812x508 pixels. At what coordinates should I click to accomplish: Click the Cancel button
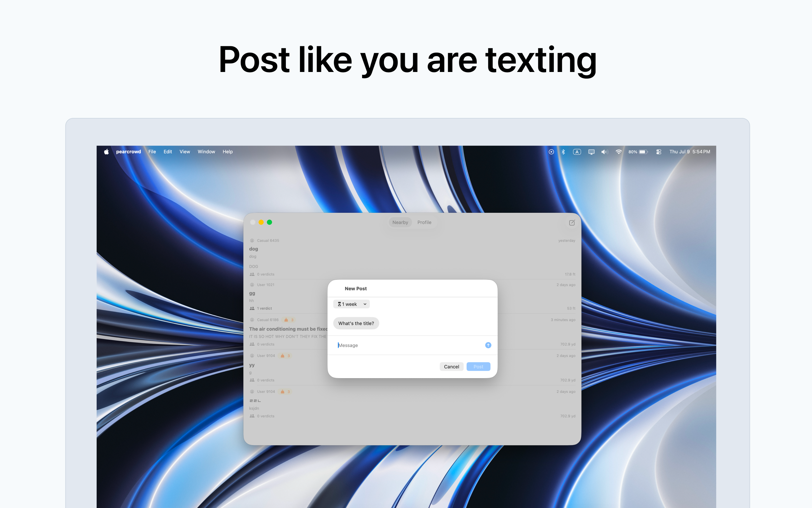(x=451, y=367)
